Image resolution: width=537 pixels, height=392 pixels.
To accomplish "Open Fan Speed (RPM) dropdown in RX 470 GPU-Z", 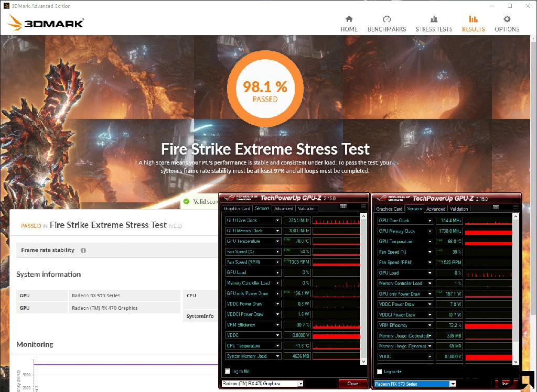I will 278,262.
